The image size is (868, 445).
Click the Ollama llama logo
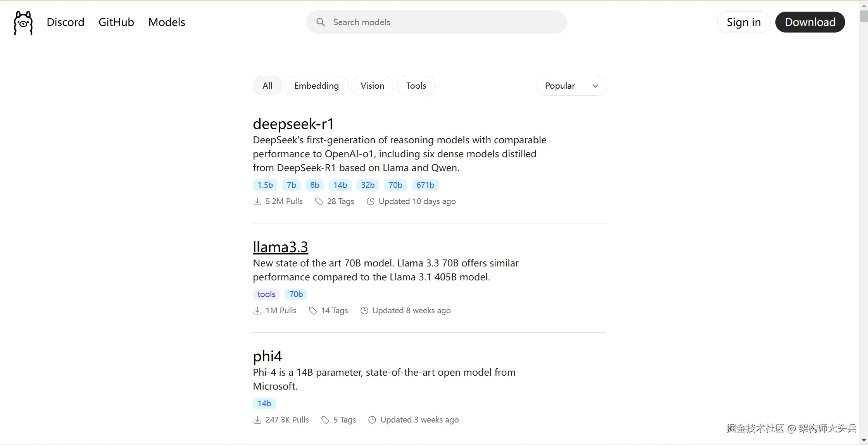click(x=23, y=22)
